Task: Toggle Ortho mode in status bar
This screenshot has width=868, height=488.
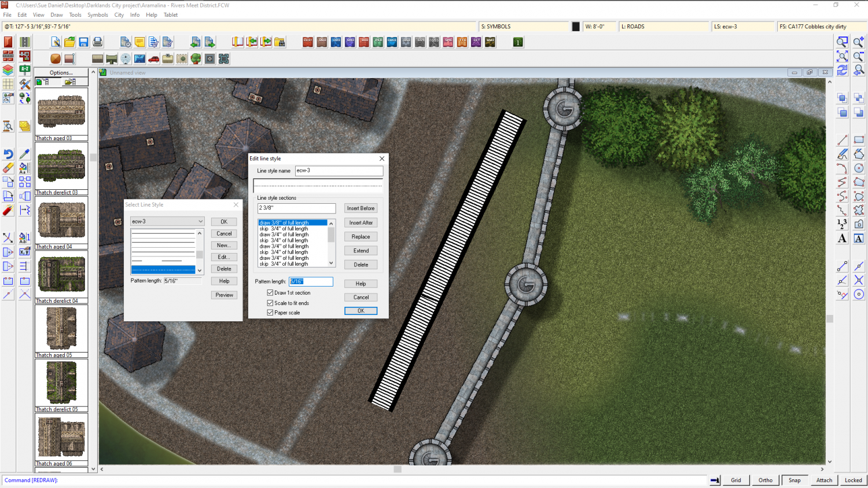Action: coord(766,480)
